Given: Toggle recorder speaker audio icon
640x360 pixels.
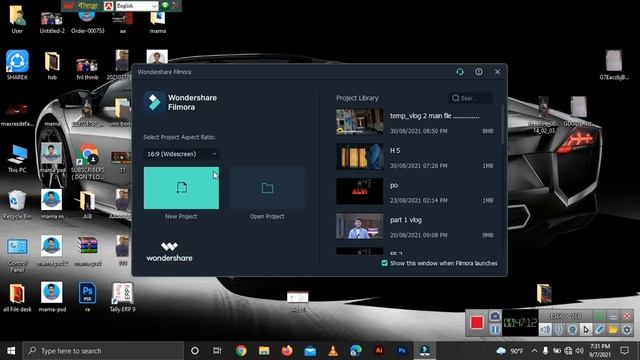Looking at the screenshot, I should coord(545,329).
